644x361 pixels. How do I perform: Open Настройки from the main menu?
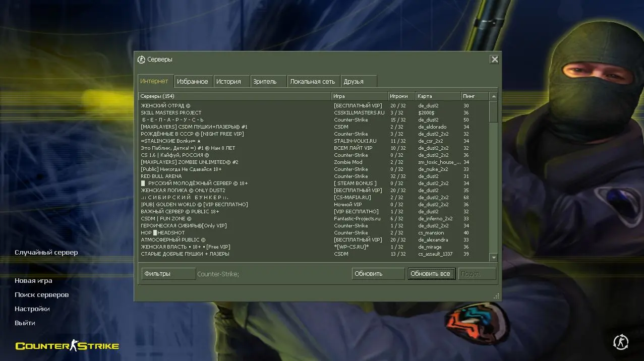coord(32,309)
